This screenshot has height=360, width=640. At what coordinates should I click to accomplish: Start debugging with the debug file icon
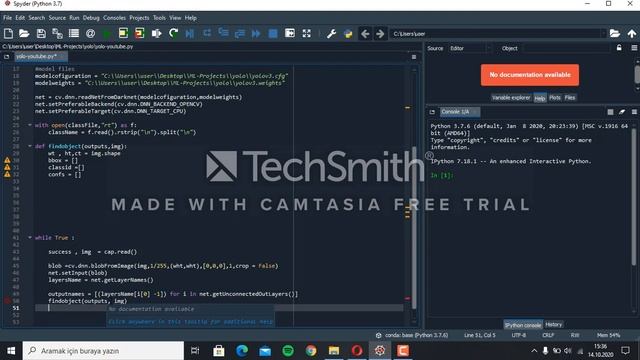(x=190, y=33)
